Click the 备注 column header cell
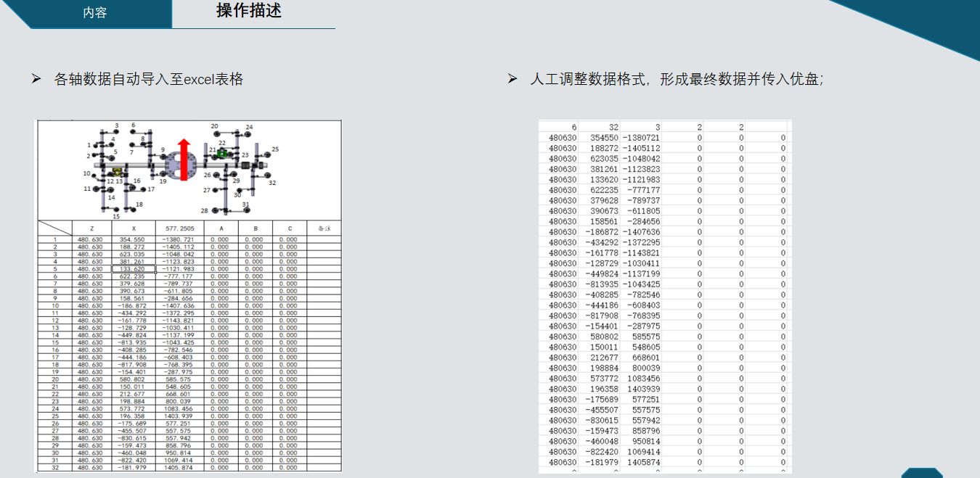The image size is (980, 478). 324,228
